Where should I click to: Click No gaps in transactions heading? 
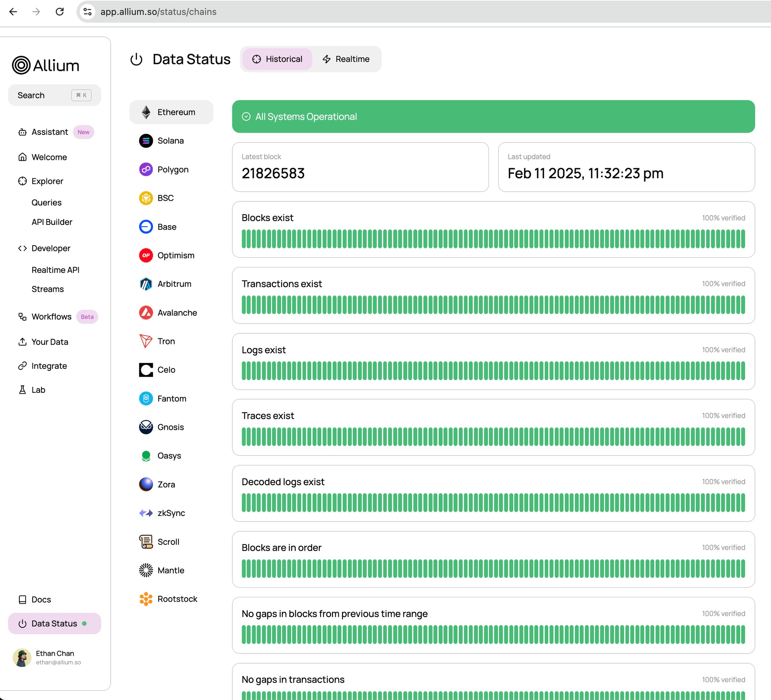[293, 680]
